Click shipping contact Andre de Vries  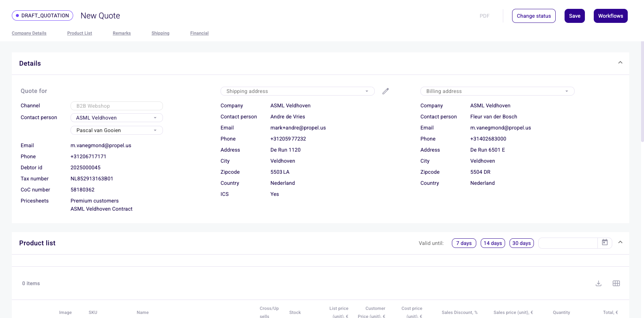[288, 117]
